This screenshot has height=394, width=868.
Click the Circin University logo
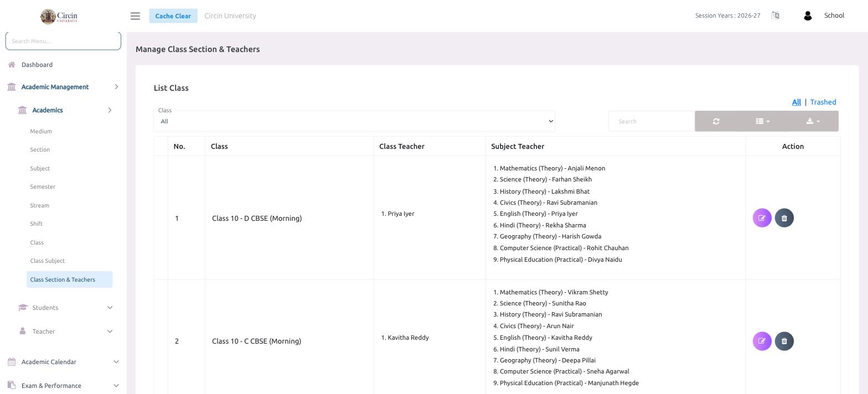(x=59, y=17)
